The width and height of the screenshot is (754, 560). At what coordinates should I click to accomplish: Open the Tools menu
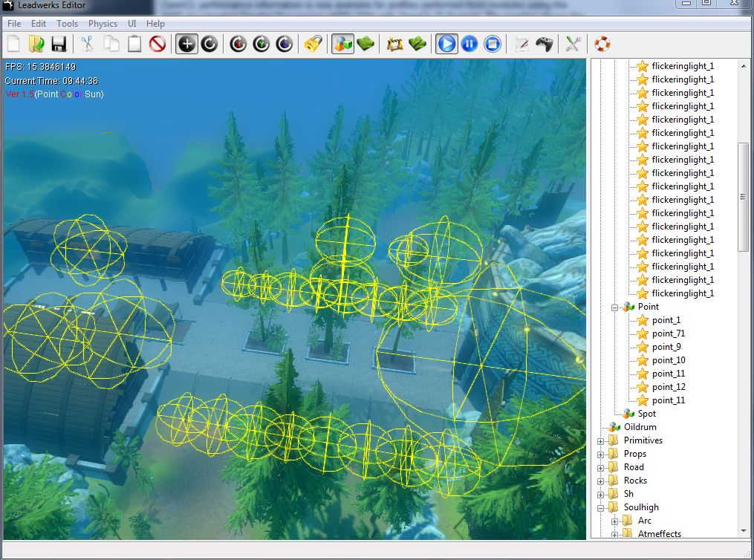pyautogui.click(x=67, y=24)
